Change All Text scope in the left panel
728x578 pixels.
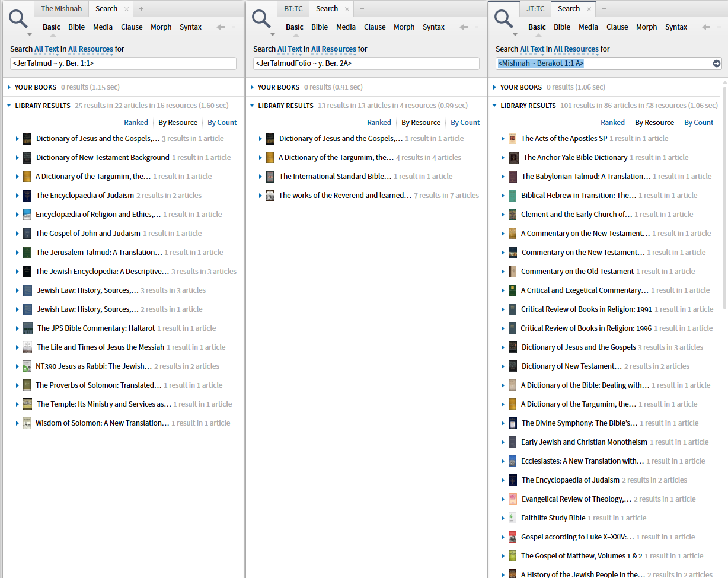click(46, 49)
